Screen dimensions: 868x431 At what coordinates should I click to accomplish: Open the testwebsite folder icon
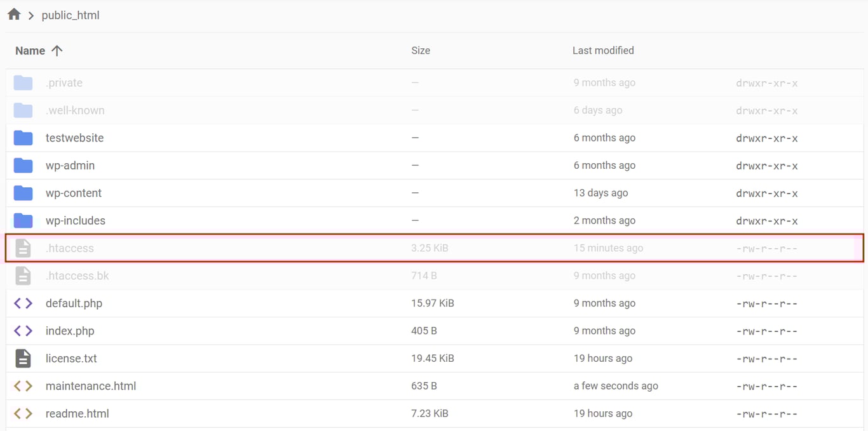point(23,138)
